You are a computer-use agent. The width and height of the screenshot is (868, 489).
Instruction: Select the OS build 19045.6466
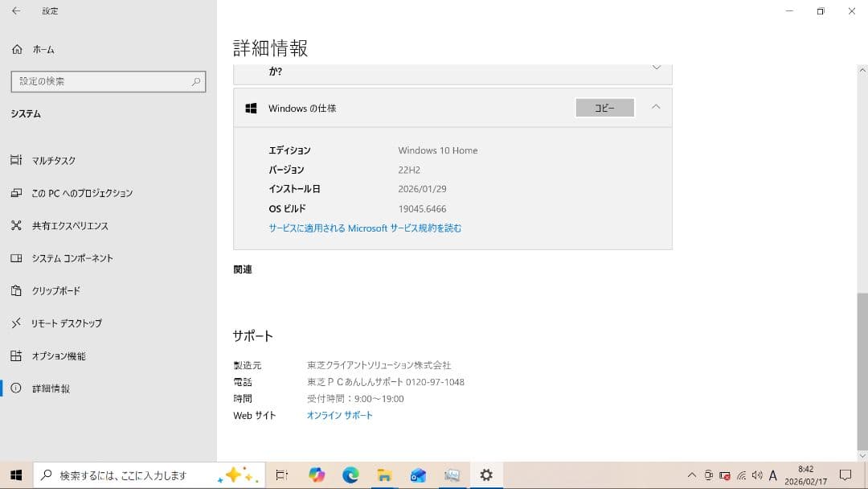coord(422,209)
